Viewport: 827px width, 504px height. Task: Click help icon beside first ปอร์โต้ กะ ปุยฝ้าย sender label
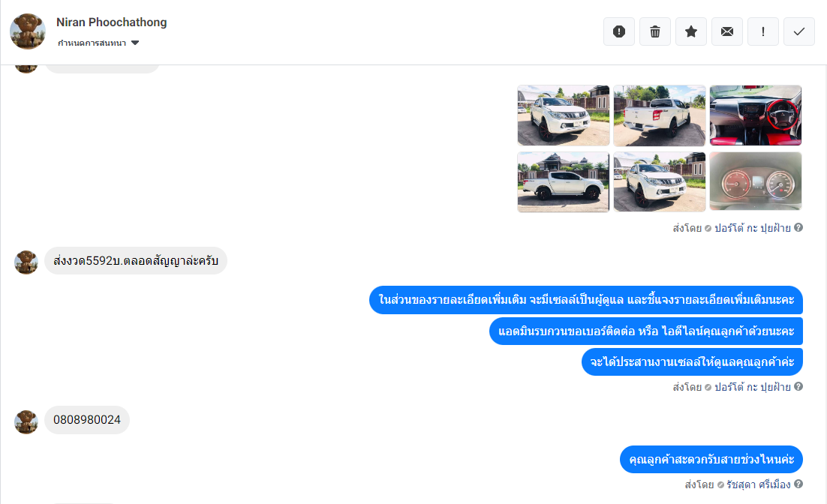point(798,227)
